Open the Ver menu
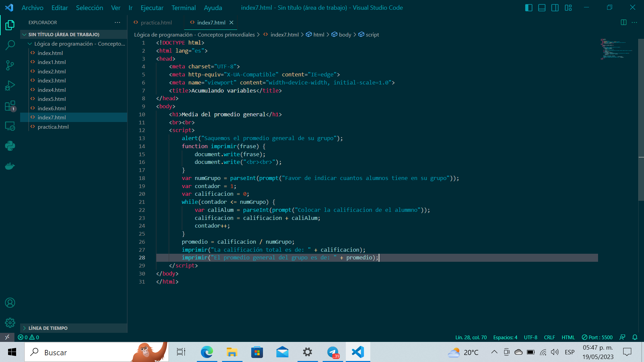 pyautogui.click(x=116, y=7)
